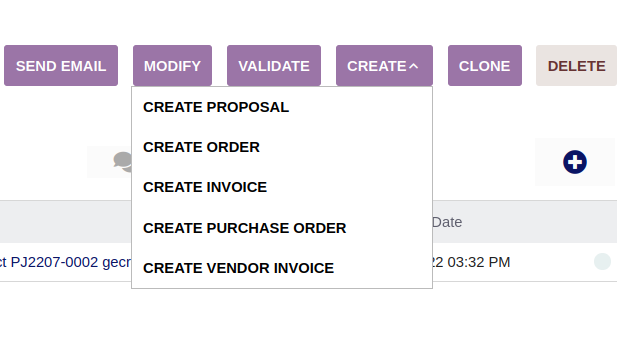
Task: Collapse the menu via the CREATE caret arrow
Action: coord(413,66)
